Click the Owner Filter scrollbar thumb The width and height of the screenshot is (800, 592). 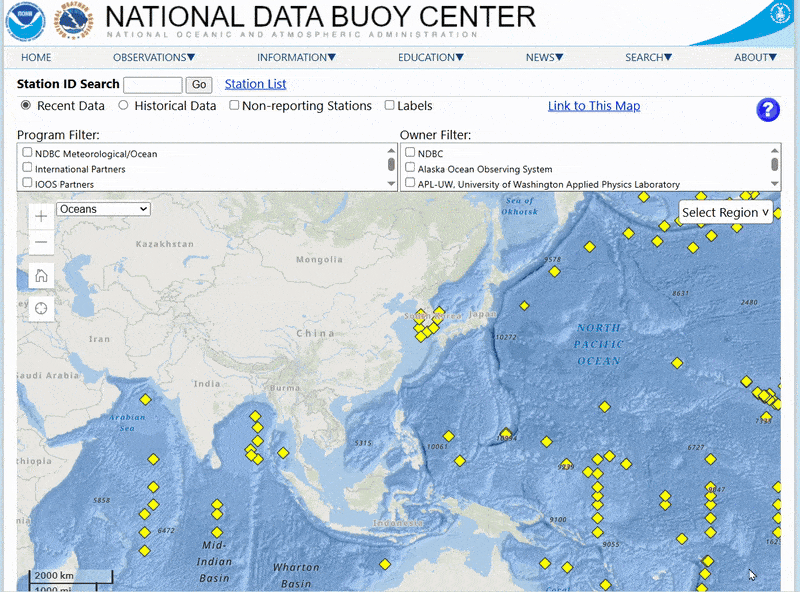coord(774,164)
